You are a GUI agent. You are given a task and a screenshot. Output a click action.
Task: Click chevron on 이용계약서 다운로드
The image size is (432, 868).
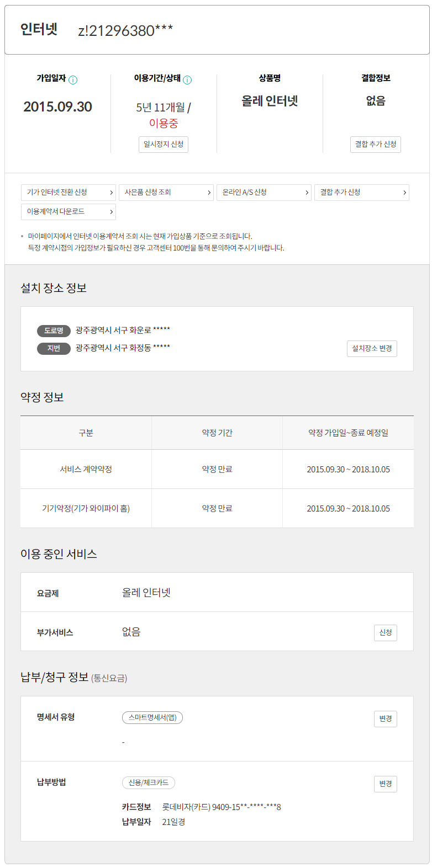tap(111, 212)
